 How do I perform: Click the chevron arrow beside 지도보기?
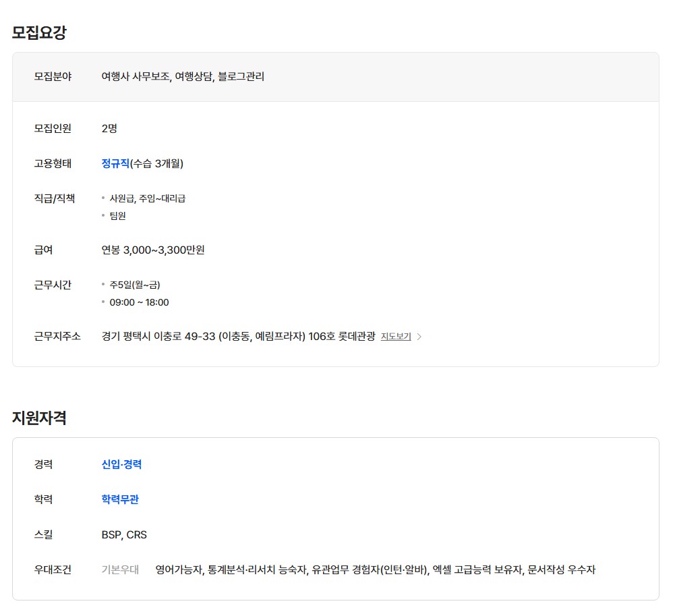pyautogui.click(x=419, y=337)
